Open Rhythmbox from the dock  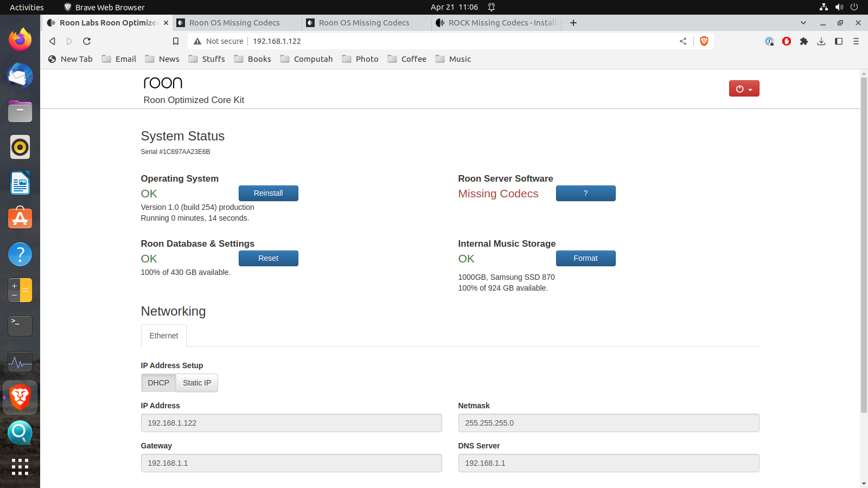click(20, 147)
